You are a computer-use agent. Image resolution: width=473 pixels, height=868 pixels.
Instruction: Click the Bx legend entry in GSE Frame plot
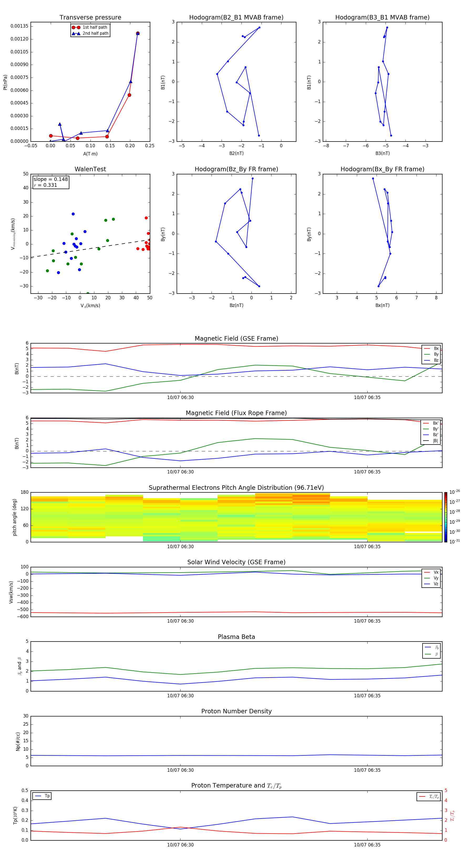(x=431, y=349)
